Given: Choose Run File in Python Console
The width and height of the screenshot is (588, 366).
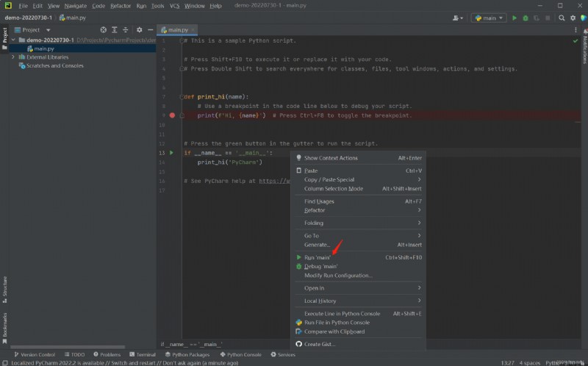Looking at the screenshot, I should click(358, 323).
